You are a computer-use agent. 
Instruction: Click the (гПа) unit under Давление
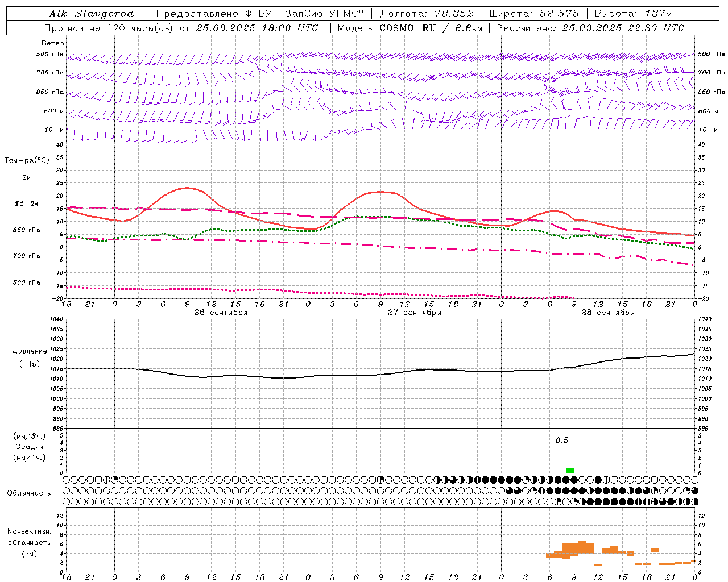30,364
